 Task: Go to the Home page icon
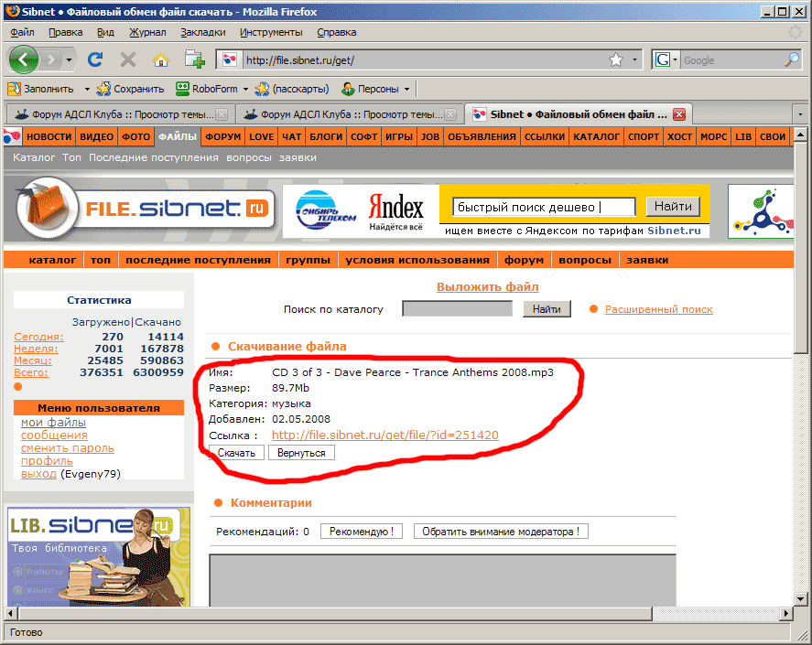click(161, 60)
